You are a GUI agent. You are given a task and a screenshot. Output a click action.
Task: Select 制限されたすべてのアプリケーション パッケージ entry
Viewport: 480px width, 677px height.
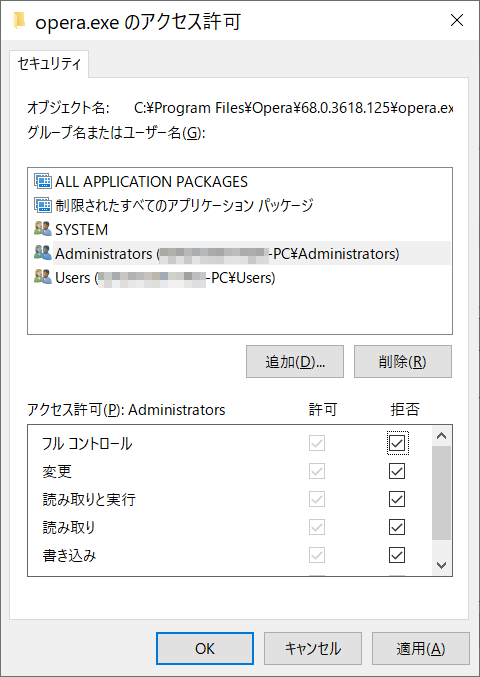[x=184, y=205]
